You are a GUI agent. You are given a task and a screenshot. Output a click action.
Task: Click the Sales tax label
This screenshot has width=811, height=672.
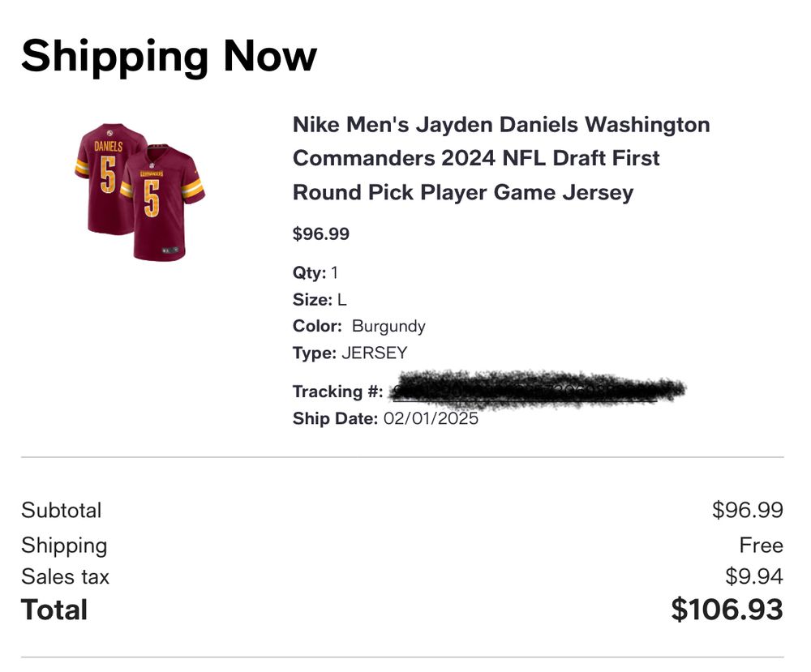click(65, 576)
